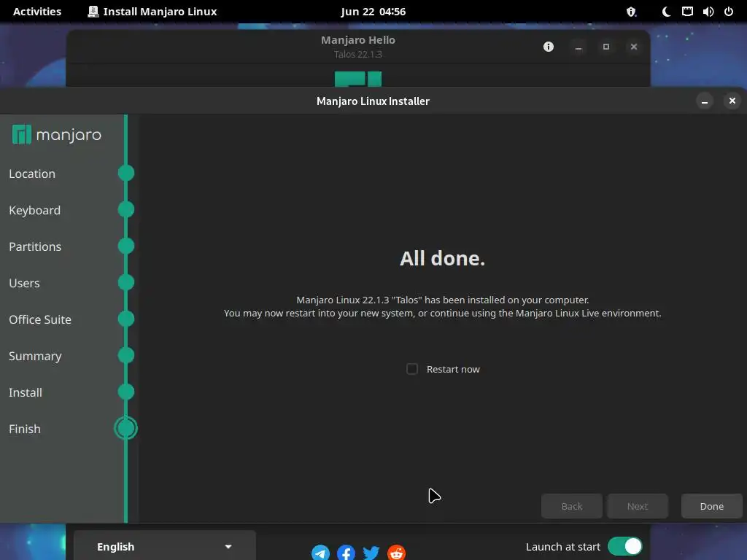Viewport: 747px width, 560px height.
Task: Open the Twitter social icon
Action: [x=371, y=553]
